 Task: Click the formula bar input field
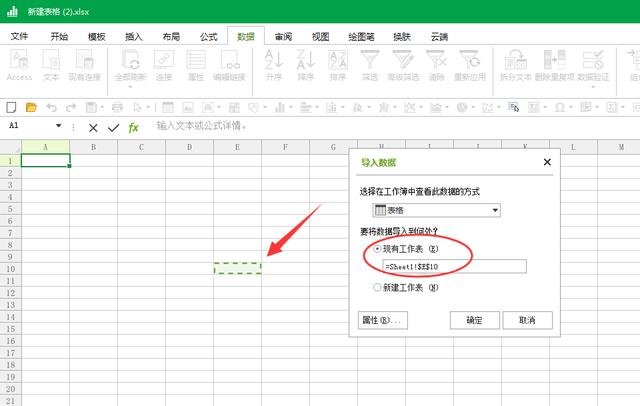click(396, 126)
